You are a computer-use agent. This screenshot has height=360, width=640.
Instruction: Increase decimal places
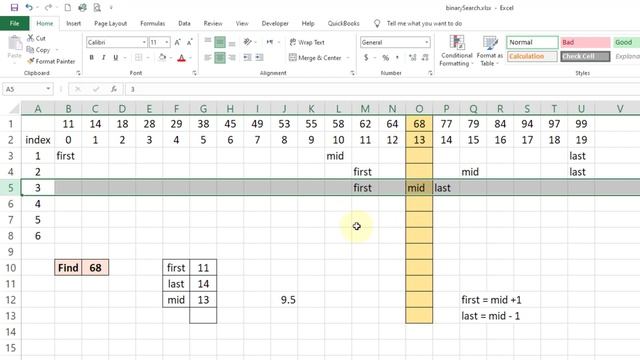413,58
